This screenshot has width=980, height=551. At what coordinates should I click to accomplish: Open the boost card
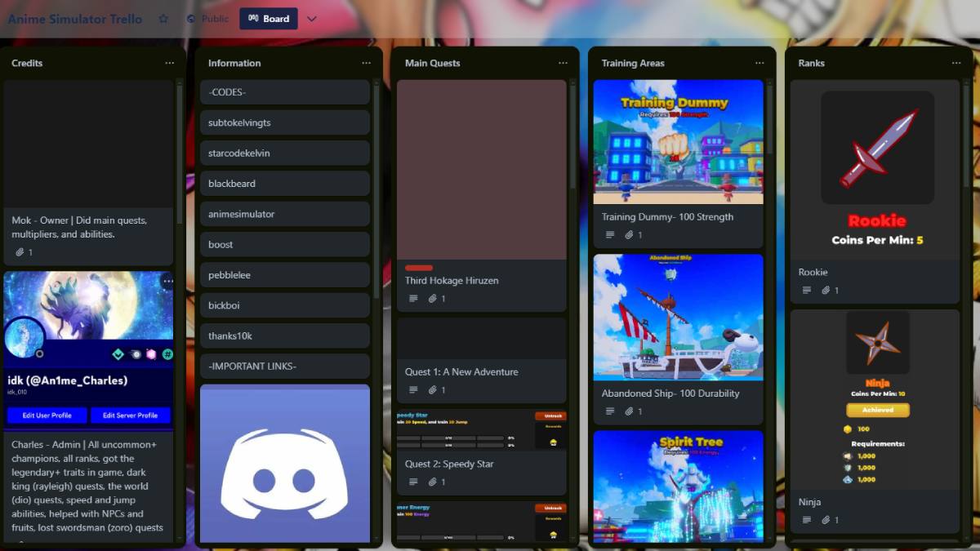click(x=285, y=244)
